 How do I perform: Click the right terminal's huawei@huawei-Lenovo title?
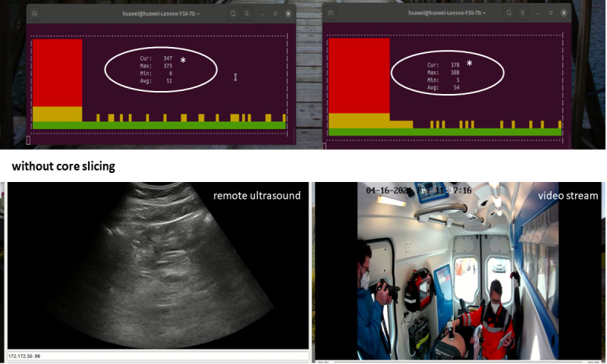pyautogui.click(x=439, y=13)
